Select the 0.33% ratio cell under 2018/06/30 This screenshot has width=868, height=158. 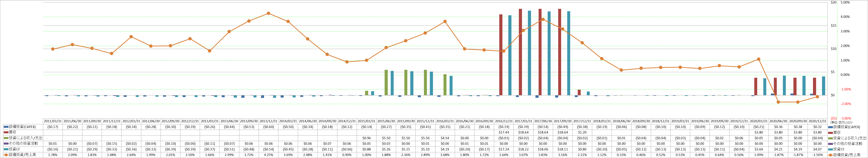pos(621,155)
